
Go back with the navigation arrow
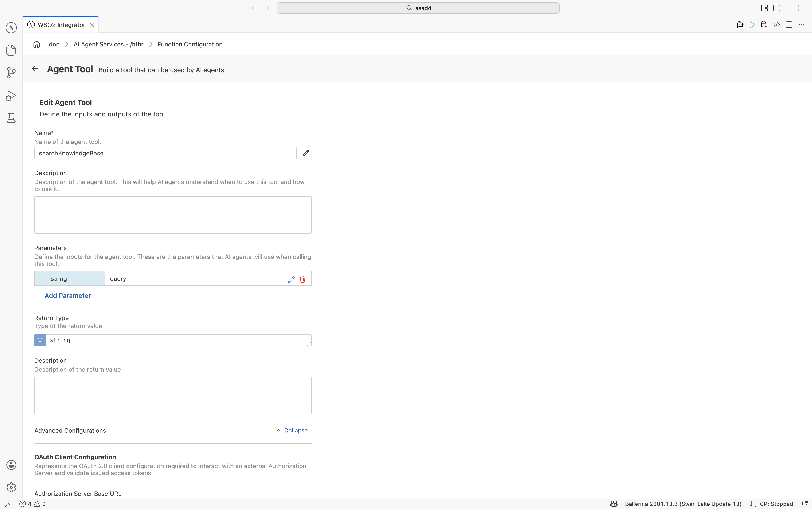pyautogui.click(x=255, y=8)
